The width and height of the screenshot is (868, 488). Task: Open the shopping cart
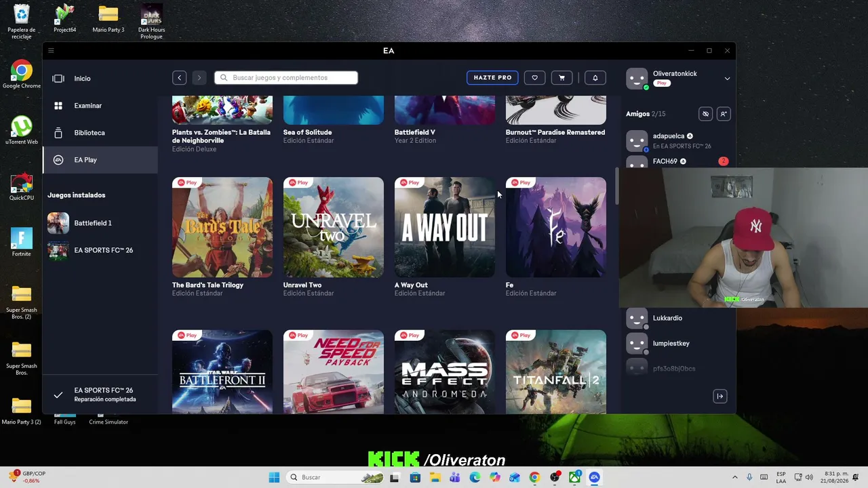pyautogui.click(x=561, y=78)
